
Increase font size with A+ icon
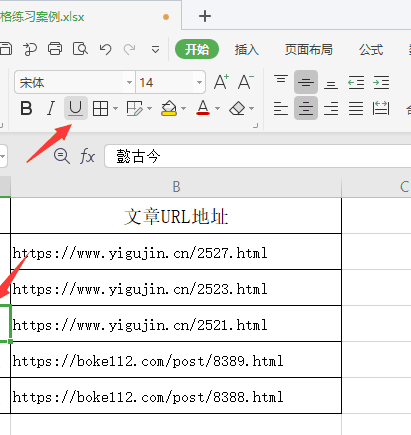tap(221, 82)
